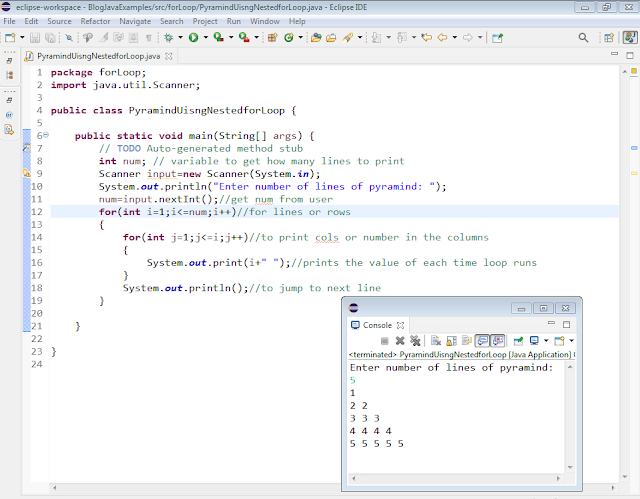Click the Debug bug icon
Image resolution: width=640 pixels, height=499 pixels.
tap(168, 38)
